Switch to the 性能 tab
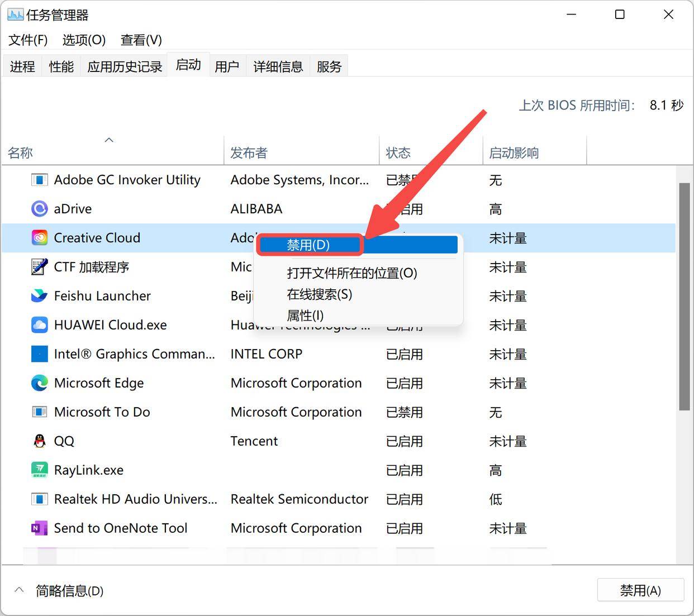This screenshot has width=694, height=616. 61,66
